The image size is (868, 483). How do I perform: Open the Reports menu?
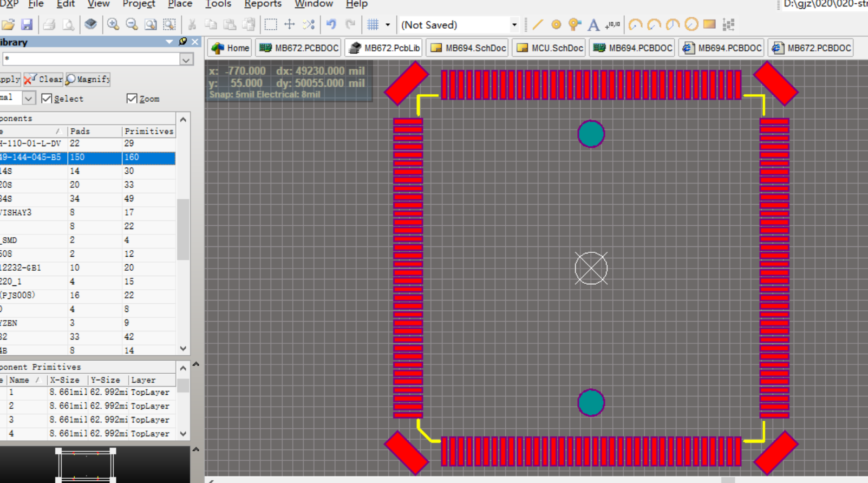pos(263,4)
